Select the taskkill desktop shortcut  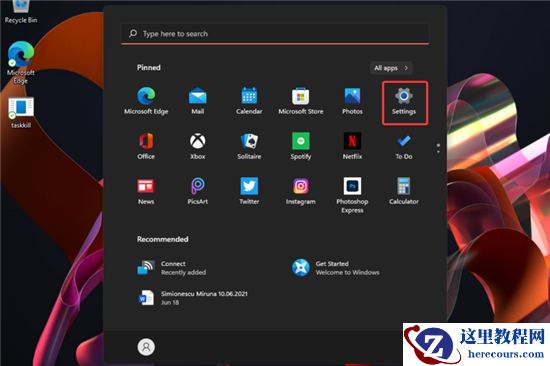21,113
